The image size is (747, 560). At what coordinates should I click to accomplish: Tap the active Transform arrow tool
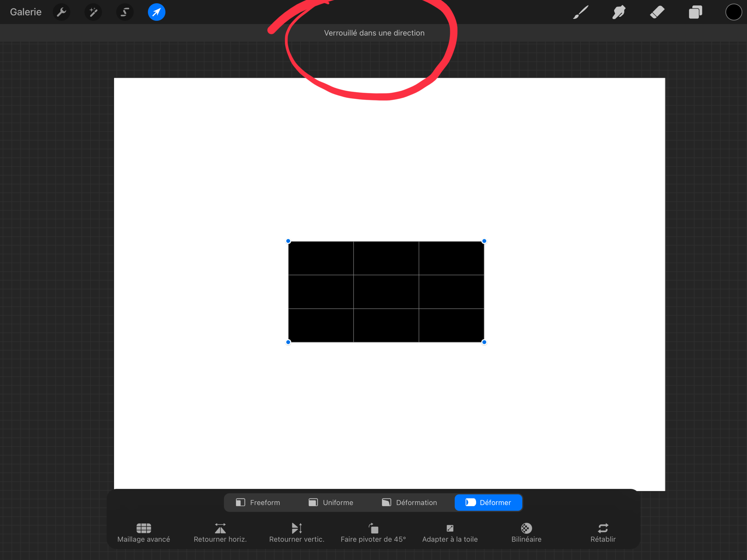coord(156,12)
